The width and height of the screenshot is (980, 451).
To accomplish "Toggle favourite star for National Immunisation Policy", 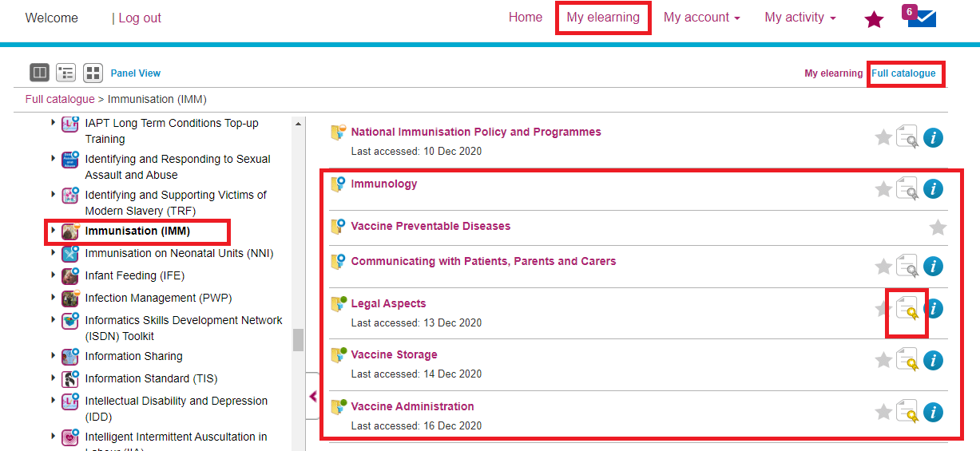I will 883,138.
